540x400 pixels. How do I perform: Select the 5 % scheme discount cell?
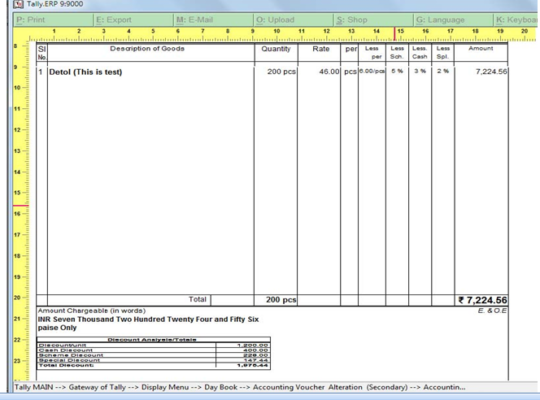coord(397,71)
